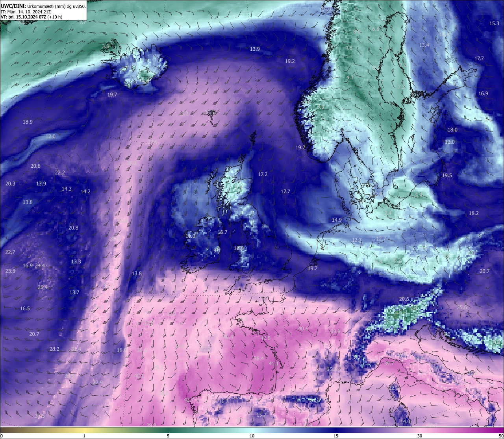Image resolution: width=504 pixels, height=439 pixels.
Task: Click the 1 tick label on the colour scale
Action: pyautogui.click(x=84, y=436)
